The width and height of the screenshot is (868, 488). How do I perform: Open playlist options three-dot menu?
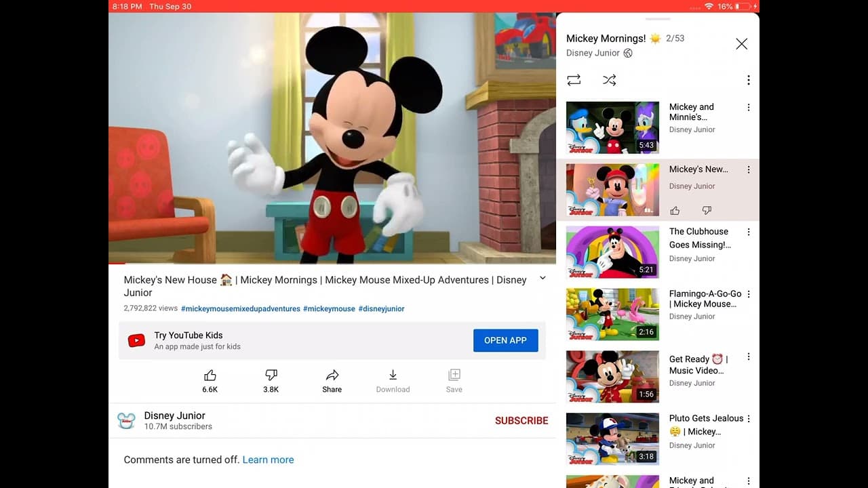[x=749, y=80]
